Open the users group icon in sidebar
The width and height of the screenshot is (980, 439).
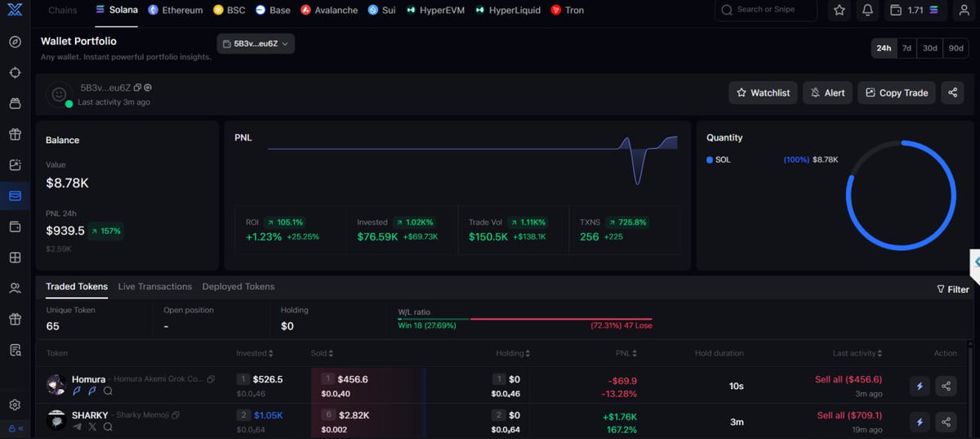point(15,288)
